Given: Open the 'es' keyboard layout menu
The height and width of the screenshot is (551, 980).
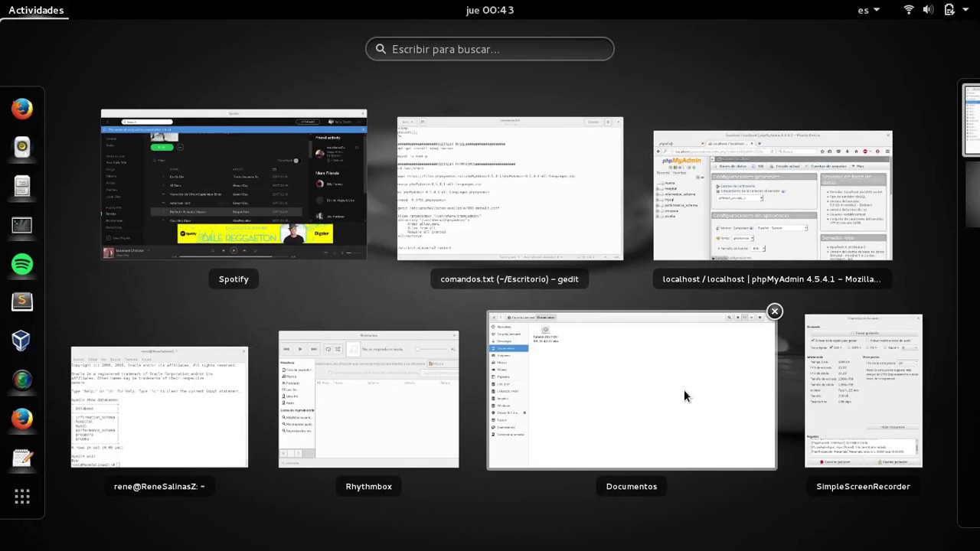Looking at the screenshot, I should 868,10.
